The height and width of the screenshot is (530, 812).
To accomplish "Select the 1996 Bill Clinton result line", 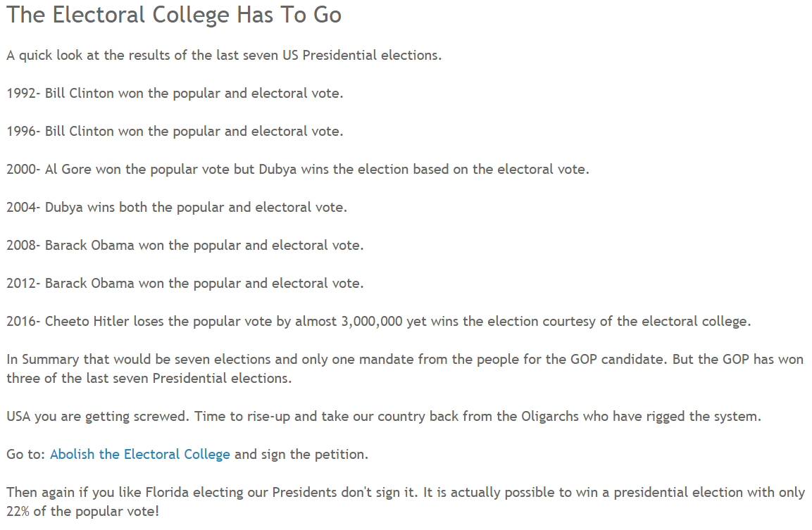I will 175,132.
